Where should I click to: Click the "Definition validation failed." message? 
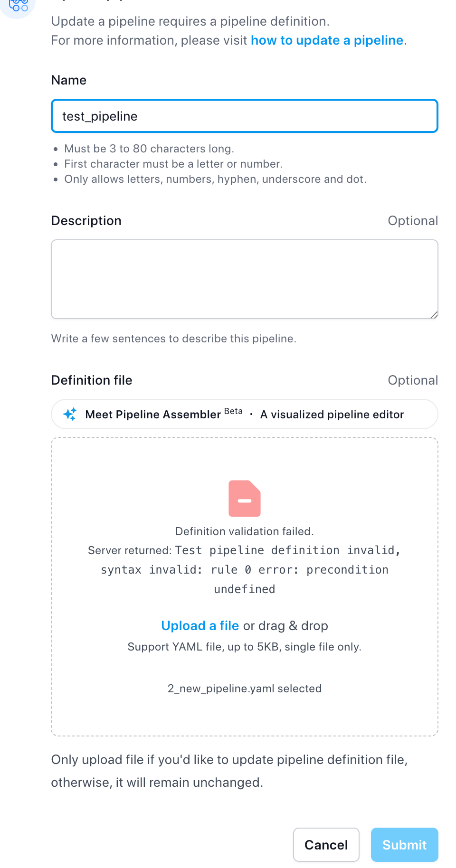tap(245, 531)
